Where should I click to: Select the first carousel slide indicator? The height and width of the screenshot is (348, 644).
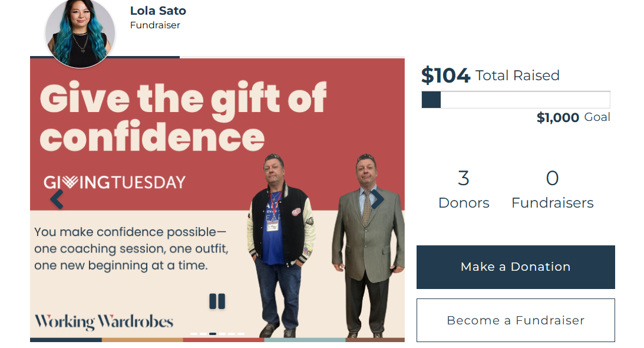[193, 334]
